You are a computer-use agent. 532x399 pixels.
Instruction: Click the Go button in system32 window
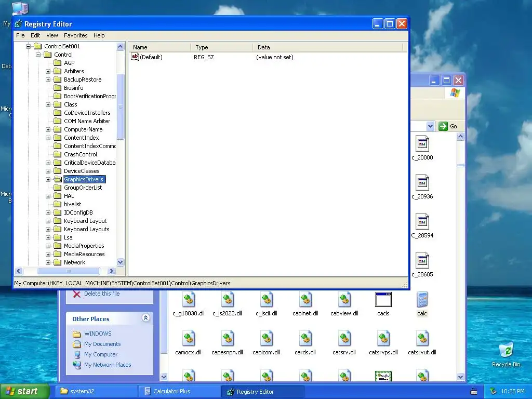448,126
